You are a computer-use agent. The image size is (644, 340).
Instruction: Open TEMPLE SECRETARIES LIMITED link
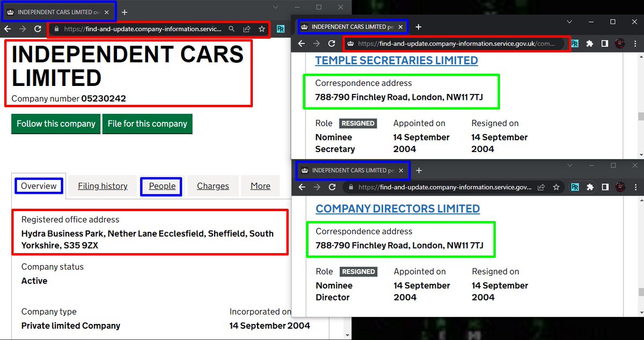pos(397,60)
